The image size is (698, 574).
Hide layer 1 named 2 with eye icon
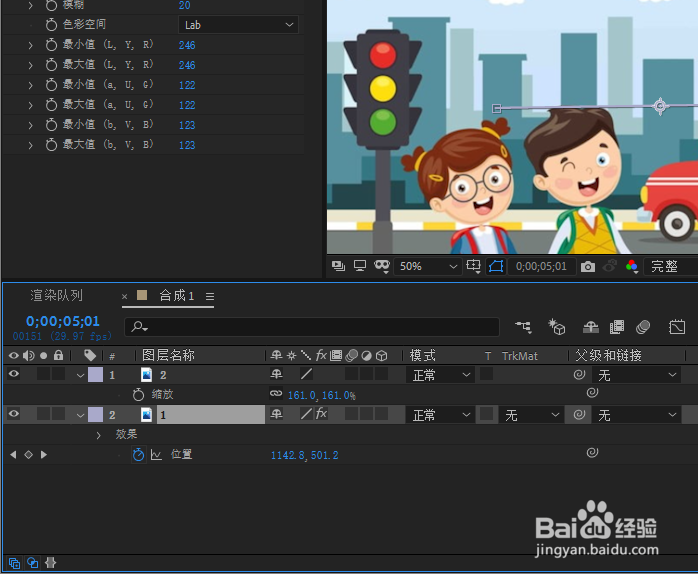14,374
